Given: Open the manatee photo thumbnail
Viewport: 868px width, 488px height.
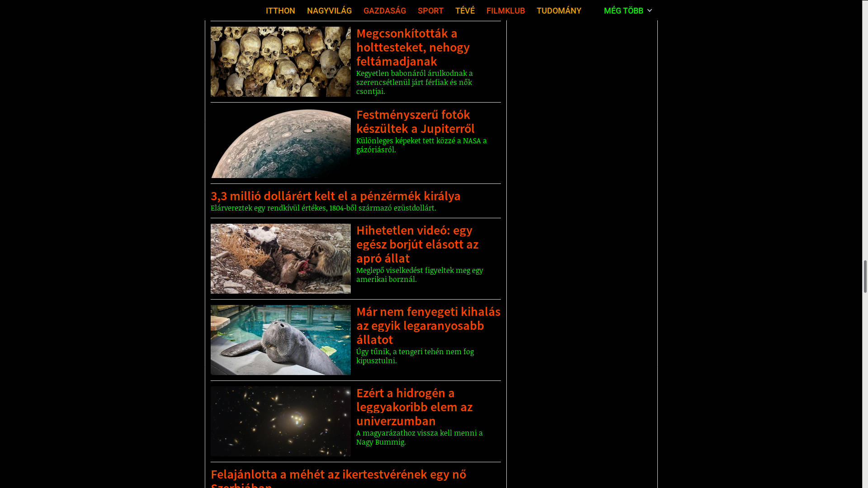Looking at the screenshot, I should coord(280,340).
